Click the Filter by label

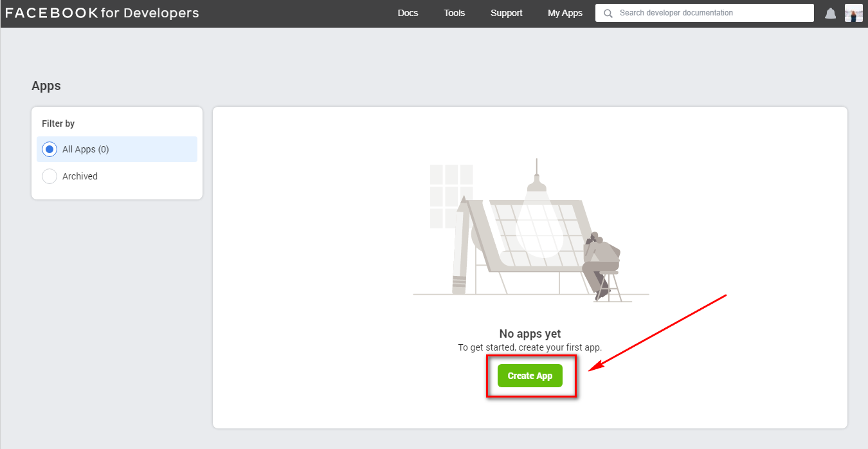59,124
